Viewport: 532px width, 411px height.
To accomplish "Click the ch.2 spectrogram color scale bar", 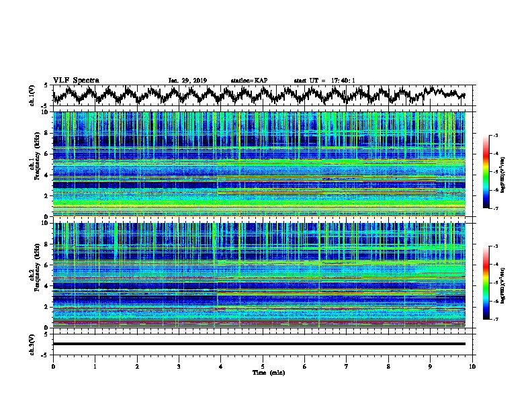I will pos(486,283).
